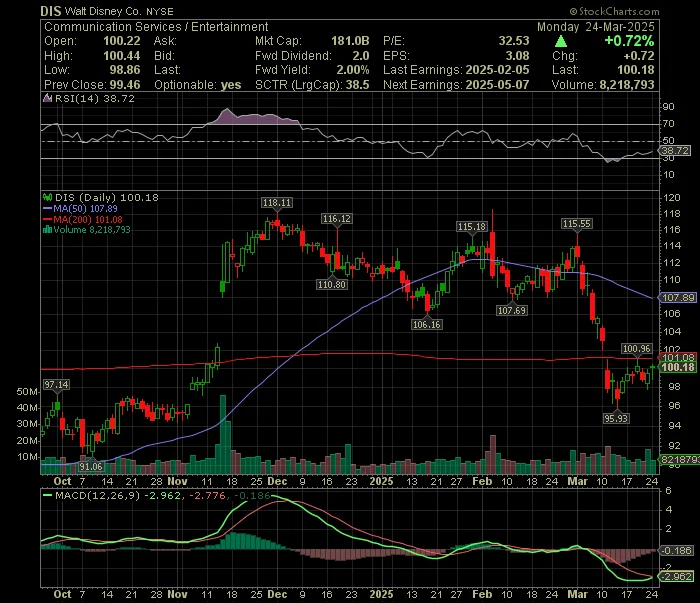Click the MACD(12,26,9) legend label
Screen dimensions: 700x603
click(x=98, y=495)
